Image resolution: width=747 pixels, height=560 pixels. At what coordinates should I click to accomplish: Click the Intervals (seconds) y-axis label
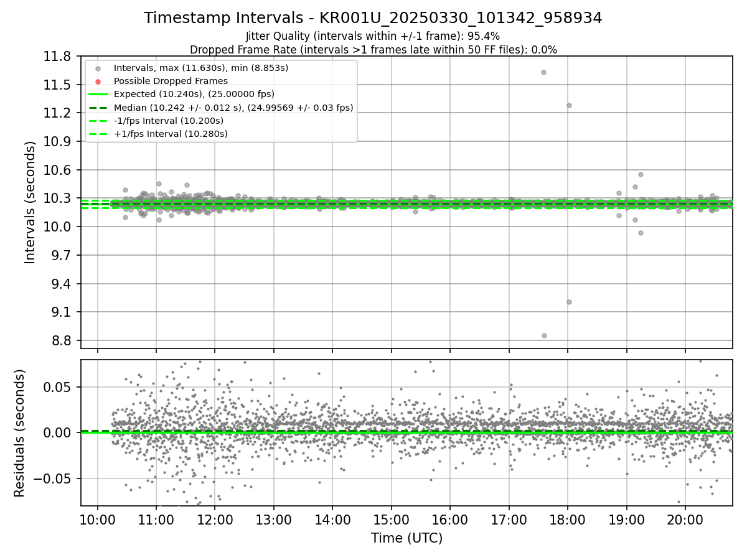[x=31, y=202]
